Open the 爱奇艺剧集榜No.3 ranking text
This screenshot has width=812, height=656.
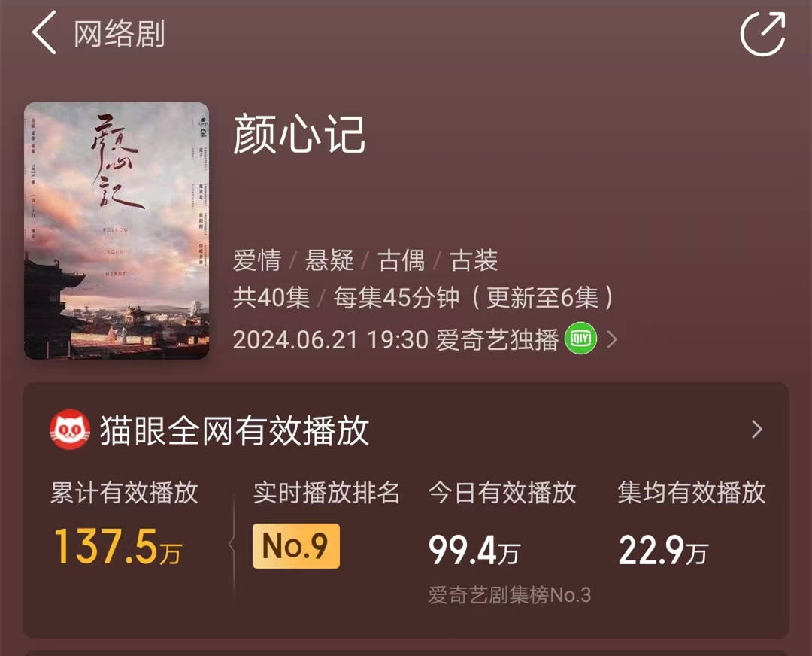pyautogui.click(x=510, y=595)
